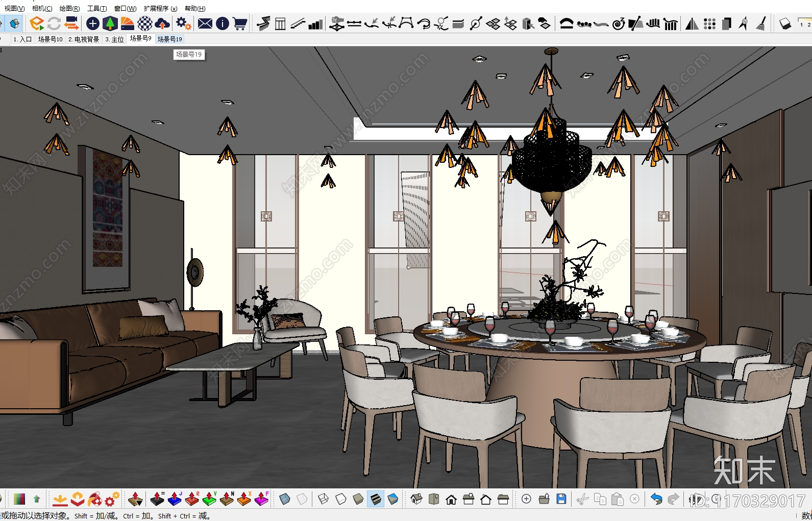This screenshot has height=521, width=812.
Task: Click the rainbow materials icon in bottom toolbar
Action: (x=19, y=499)
